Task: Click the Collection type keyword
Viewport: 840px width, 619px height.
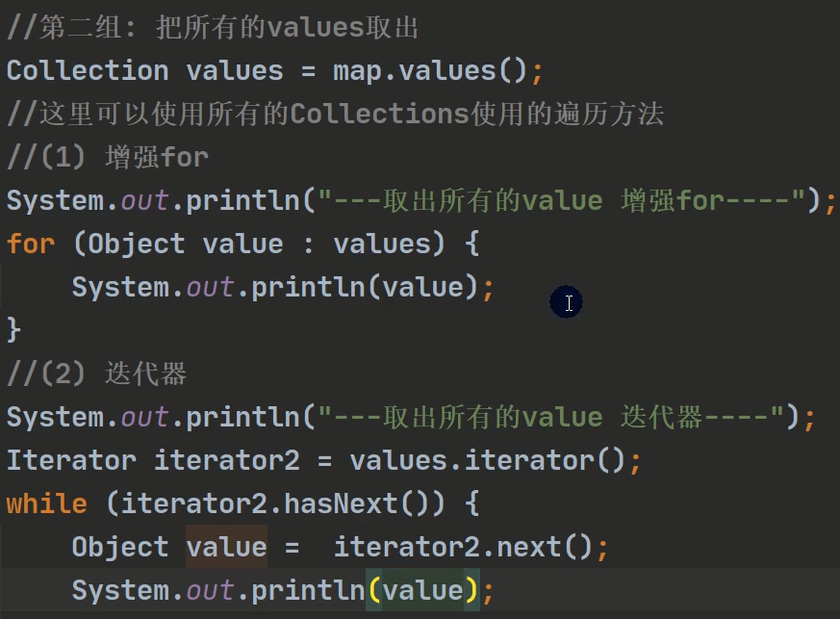Action: coord(87,70)
